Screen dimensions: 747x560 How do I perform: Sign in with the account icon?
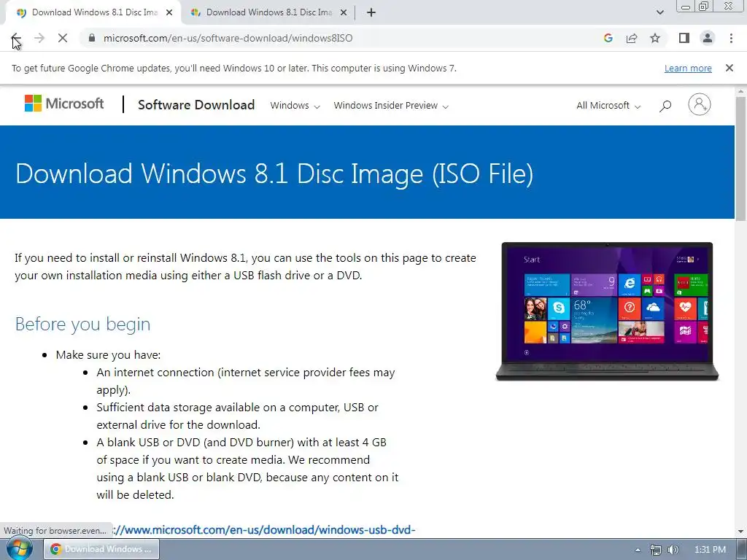point(700,104)
